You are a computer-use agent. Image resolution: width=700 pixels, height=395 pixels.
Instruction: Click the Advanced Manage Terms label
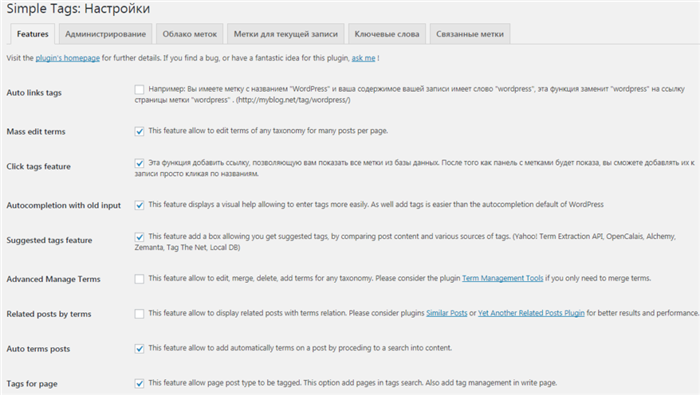[x=53, y=279]
